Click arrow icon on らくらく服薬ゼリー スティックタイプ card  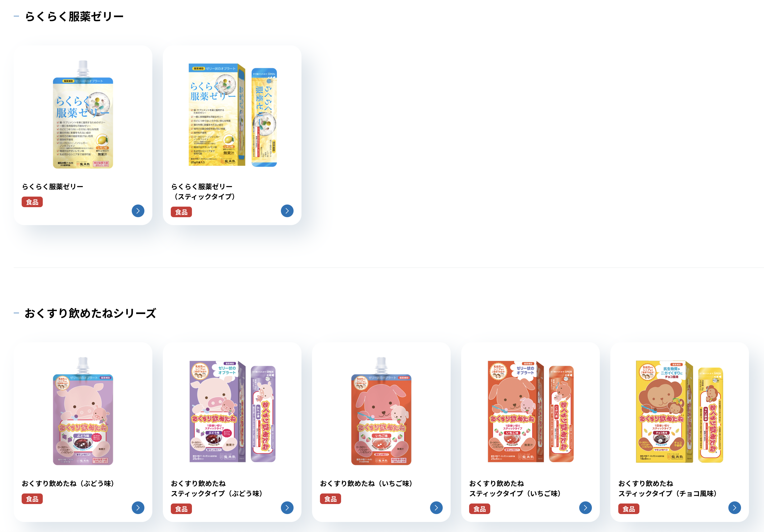point(287,211)
